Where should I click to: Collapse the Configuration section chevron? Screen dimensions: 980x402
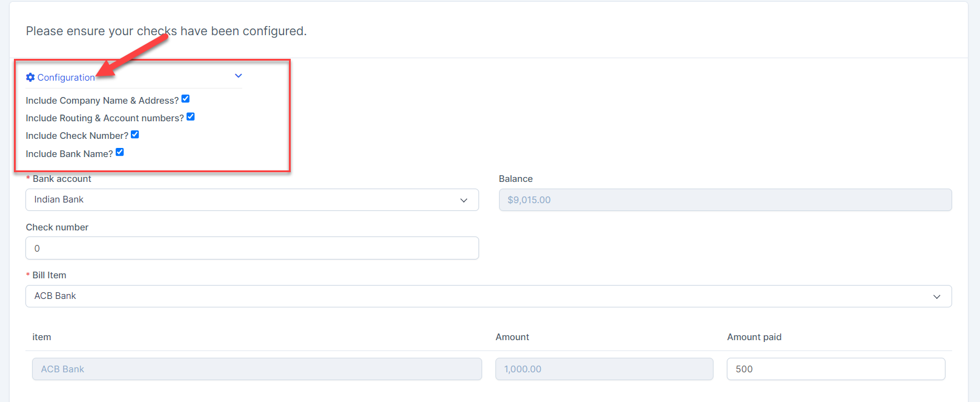tap(239, 76)
